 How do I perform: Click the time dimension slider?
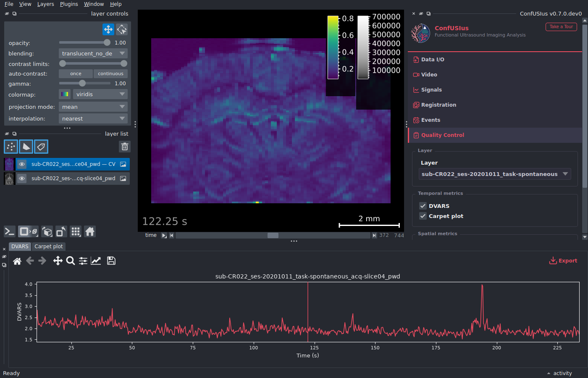pyautogui.click(x=273, y=236)
